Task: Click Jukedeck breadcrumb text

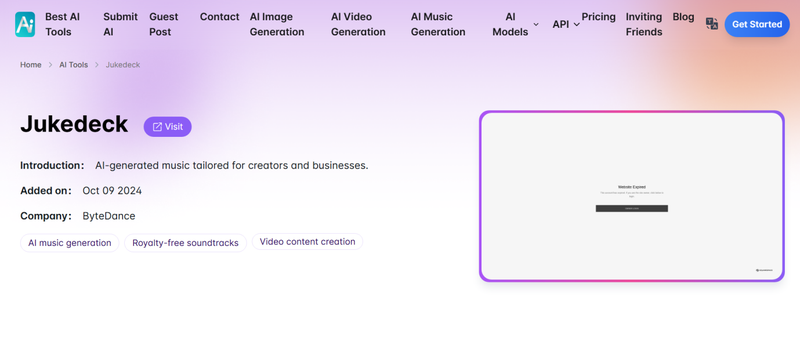Action: coord(123,65)
